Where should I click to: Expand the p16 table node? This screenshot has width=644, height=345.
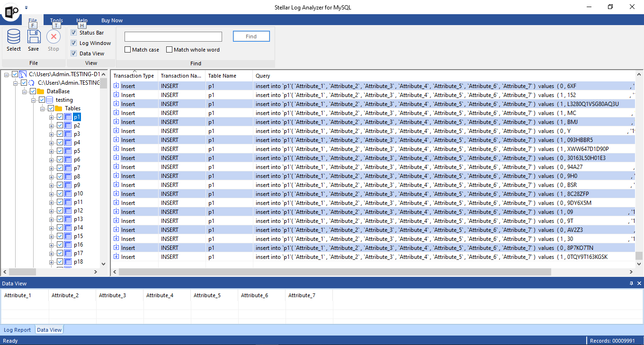pyautogui.click(x=52, y=245)
